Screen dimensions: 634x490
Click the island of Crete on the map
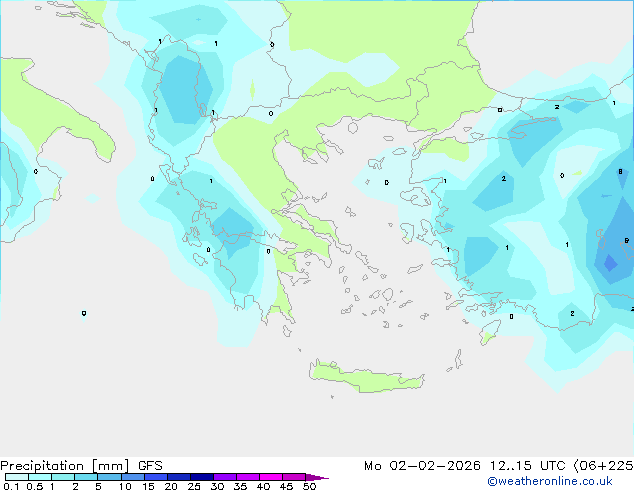(366, 378)
